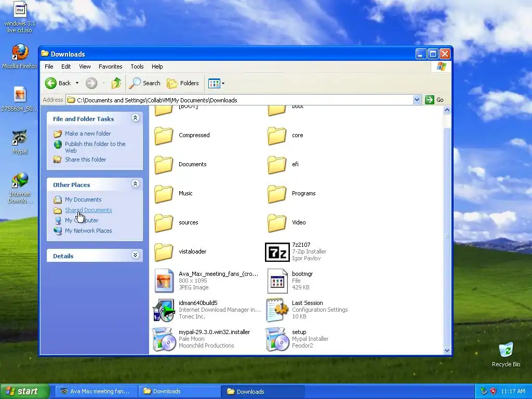The width and height of the screenshot is (532, 399).
Task: Click the scrollbar down arrow
Action: pyautogui.click(x=447, y=351)
